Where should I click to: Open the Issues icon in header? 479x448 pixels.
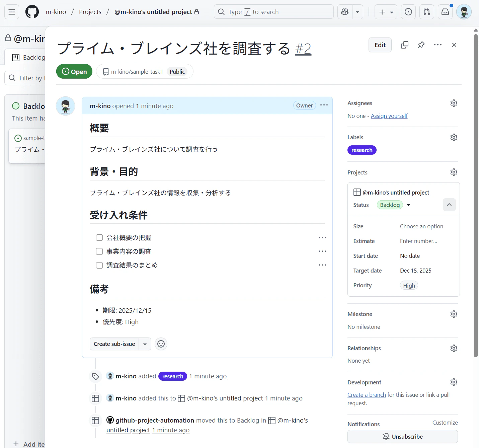pos(408,12)
